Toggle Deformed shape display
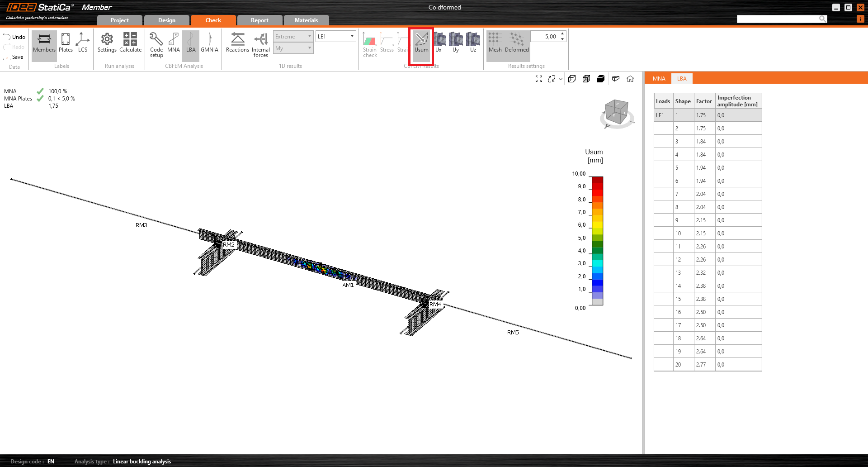Screen dimensions: 868x467 517,43
